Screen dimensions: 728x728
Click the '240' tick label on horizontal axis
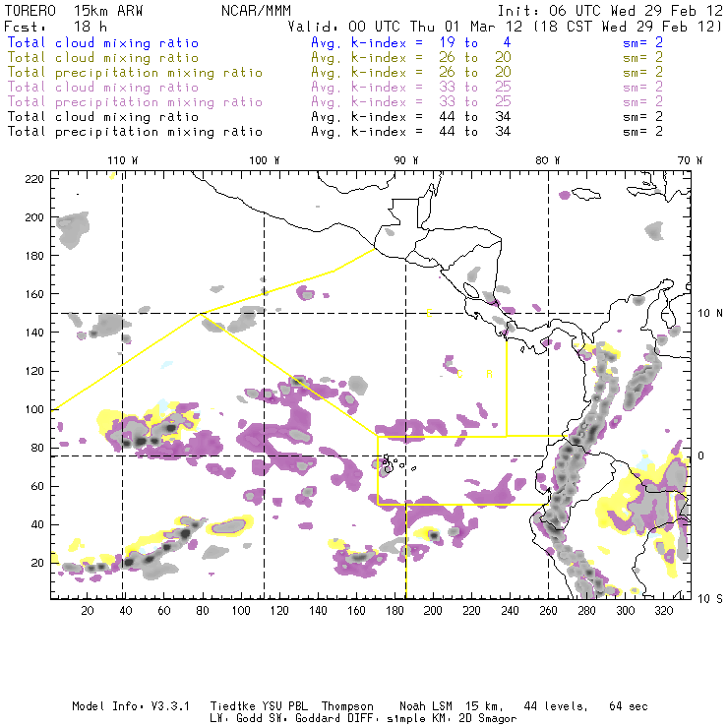(510, 611)
